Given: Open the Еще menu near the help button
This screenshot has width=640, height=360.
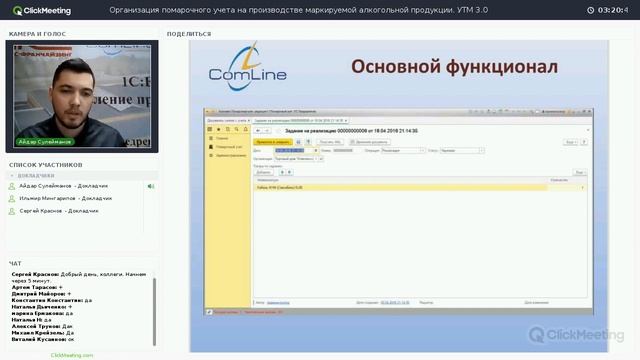Looking at the screenshot, I should click(x=571, y=142).
